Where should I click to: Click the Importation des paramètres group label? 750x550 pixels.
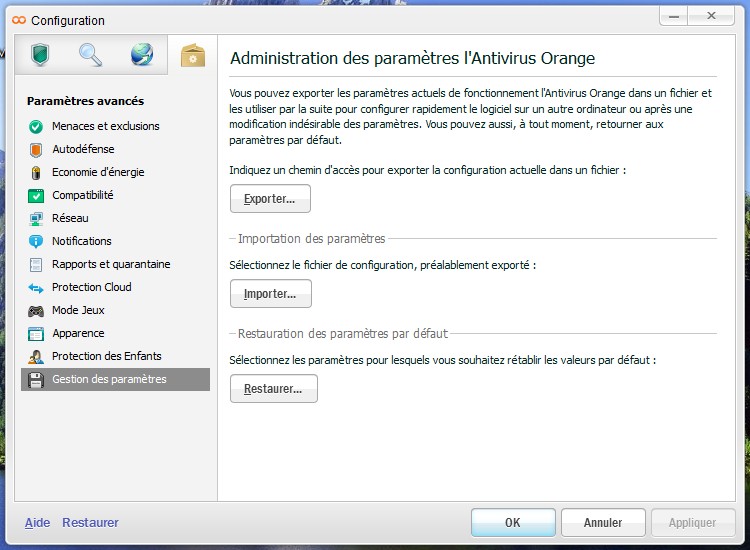pos(311,239)
